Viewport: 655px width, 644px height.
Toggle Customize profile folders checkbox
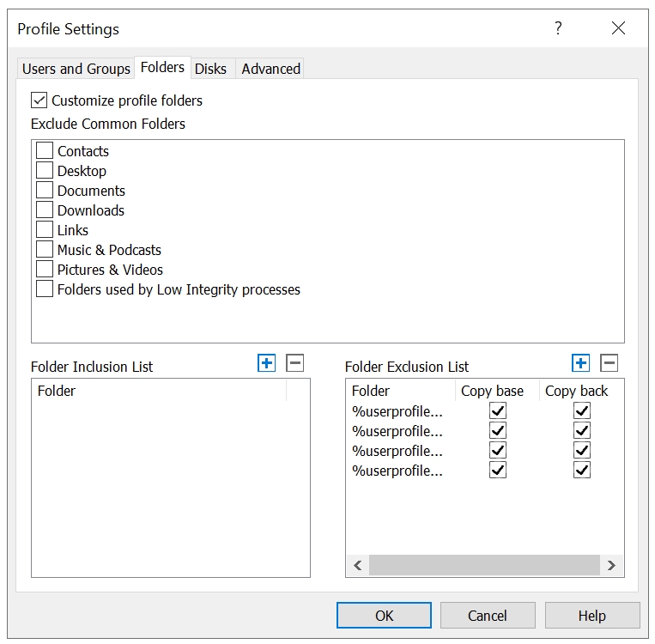pyautogui.click(x=39, y=100)
